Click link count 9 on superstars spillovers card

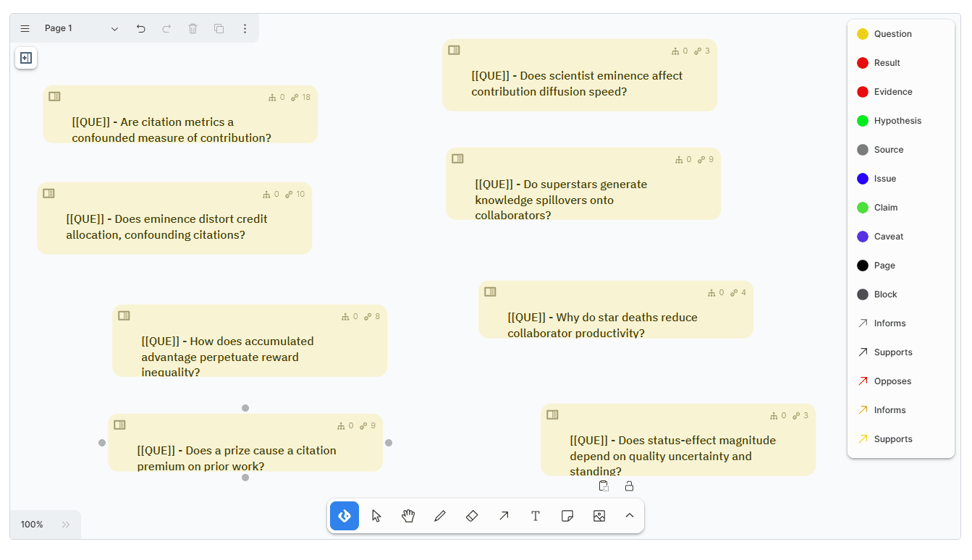(706, 159)
